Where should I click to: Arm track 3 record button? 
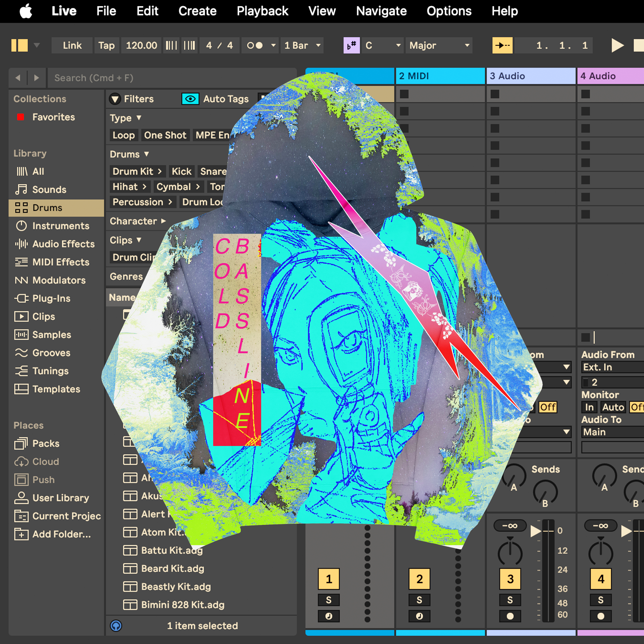pos(510,616)
